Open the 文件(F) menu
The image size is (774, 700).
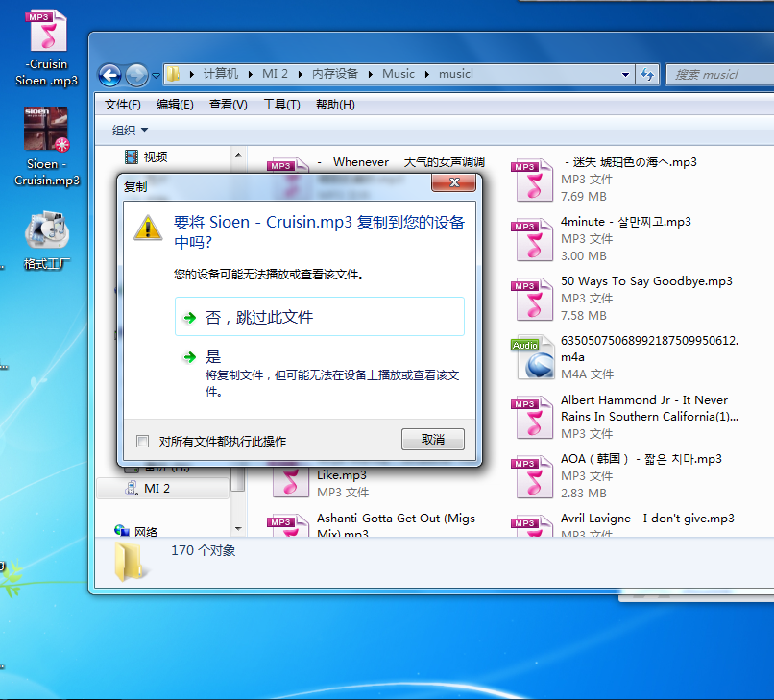(122, 105)
